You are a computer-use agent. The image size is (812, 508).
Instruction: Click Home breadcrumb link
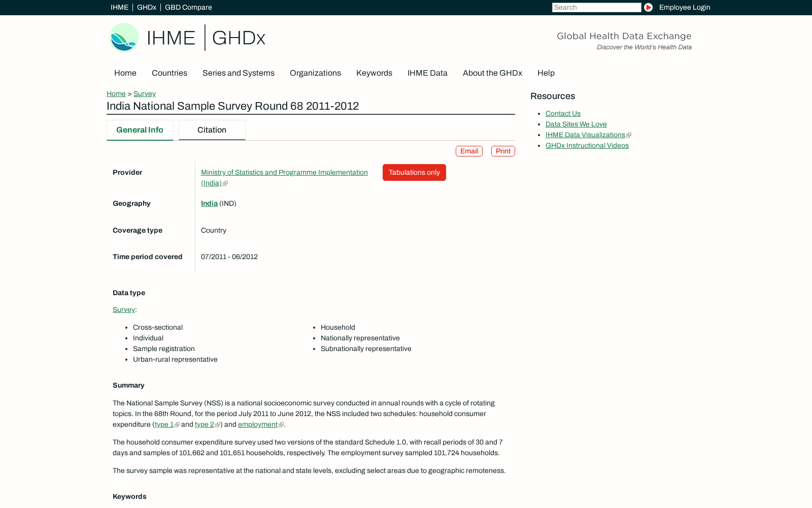[116, 93]
